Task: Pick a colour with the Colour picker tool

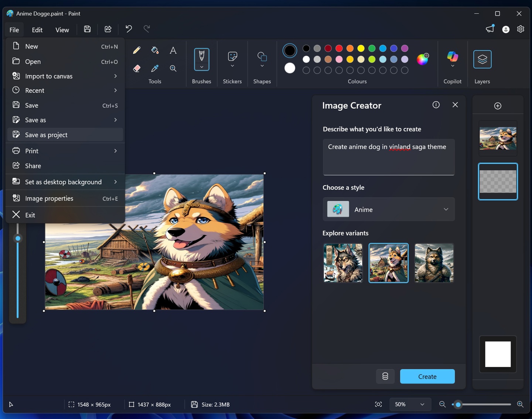Action: point(154,68)
